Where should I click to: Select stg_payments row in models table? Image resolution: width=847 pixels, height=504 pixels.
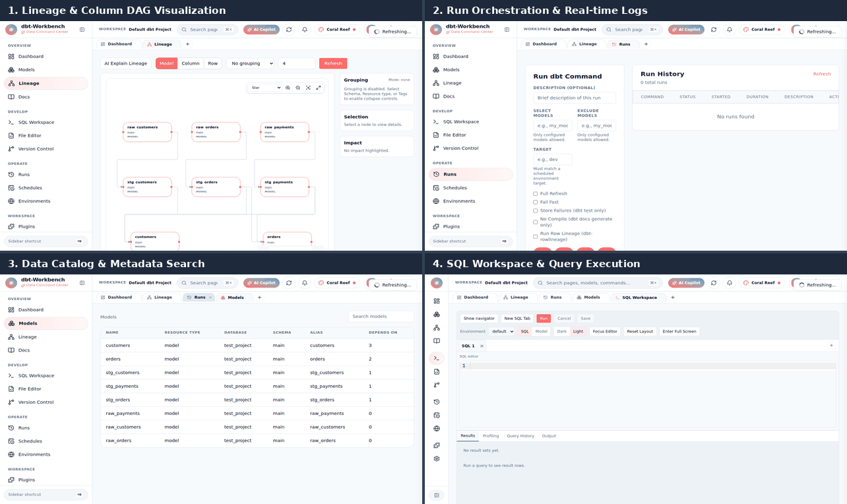pos(257,386)
